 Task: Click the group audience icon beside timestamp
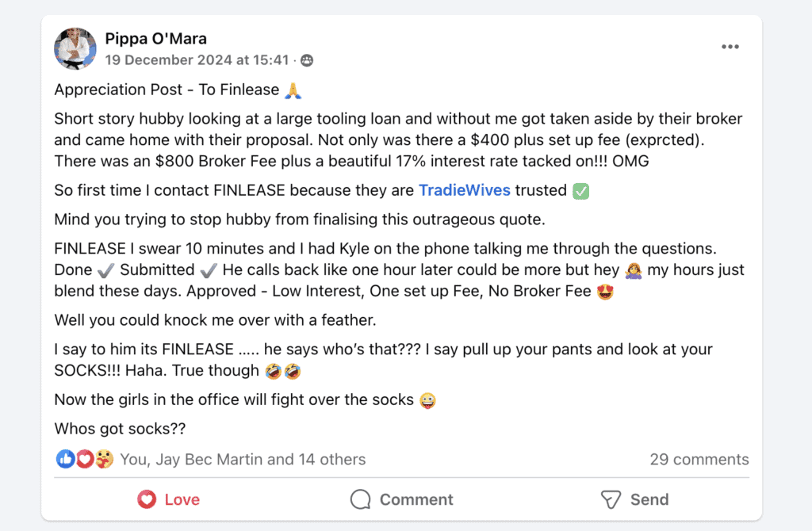click(x=306, y=60)
